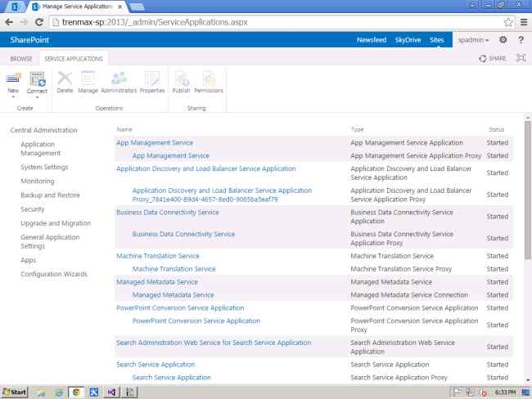
Task: Reload the page with the refresh icon
Action: [x=39, y=22]
